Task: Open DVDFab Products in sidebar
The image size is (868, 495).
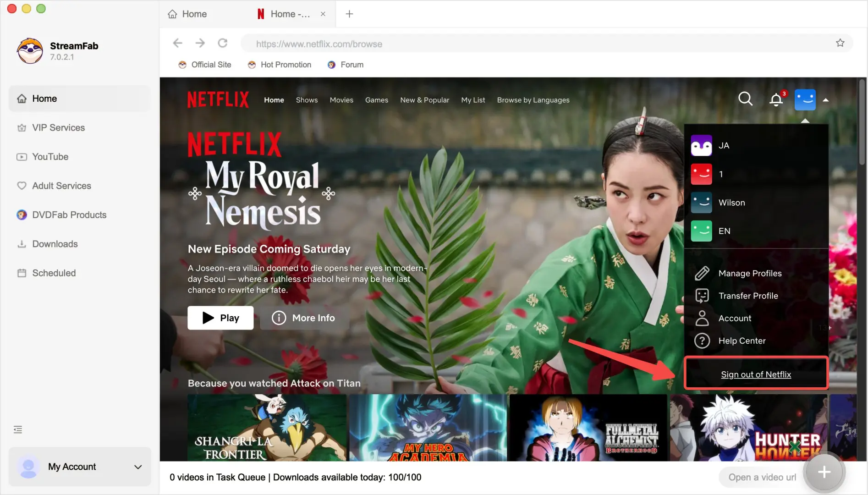Action: 80,214
